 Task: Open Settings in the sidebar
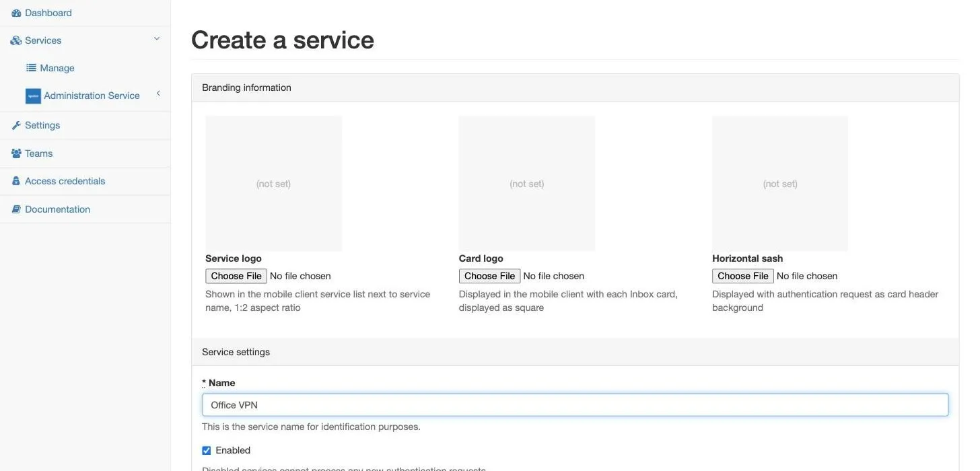tap(42, 125)
